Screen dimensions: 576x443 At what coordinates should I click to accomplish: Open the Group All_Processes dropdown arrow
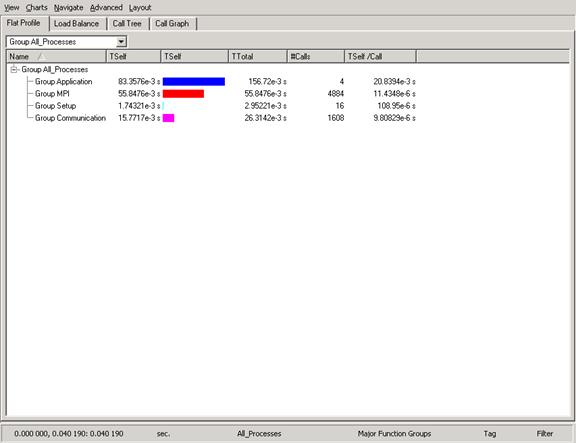(121, 42)
